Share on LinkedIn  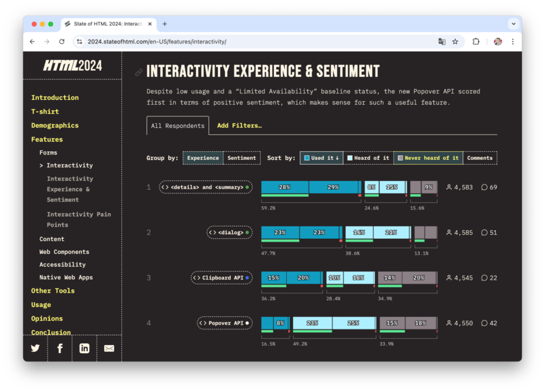84,348
